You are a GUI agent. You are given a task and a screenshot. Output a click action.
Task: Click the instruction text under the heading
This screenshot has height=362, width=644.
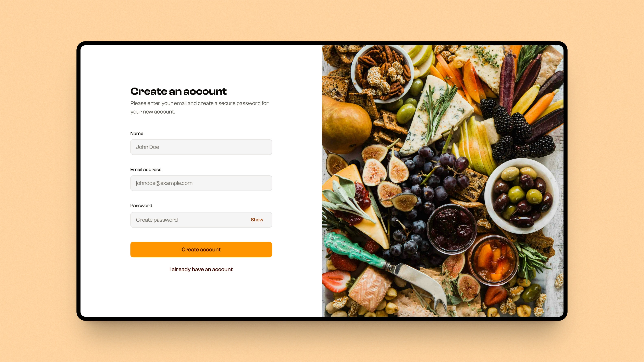click(199, 107)
